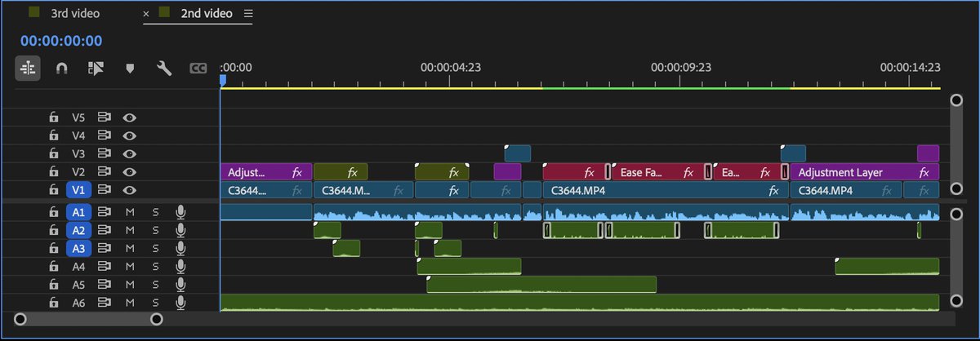Screen dimensions: 980x341
Task: Enable voice-over record on A4
Action: pos(180,266)
